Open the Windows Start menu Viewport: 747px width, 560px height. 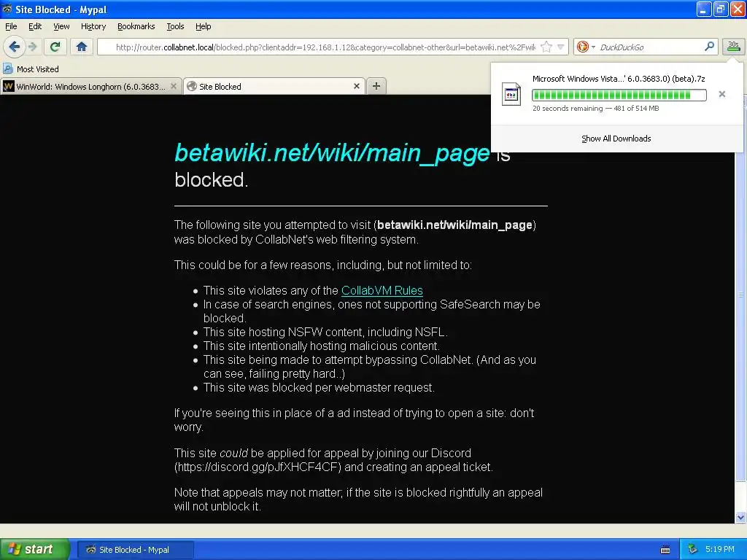34,550
